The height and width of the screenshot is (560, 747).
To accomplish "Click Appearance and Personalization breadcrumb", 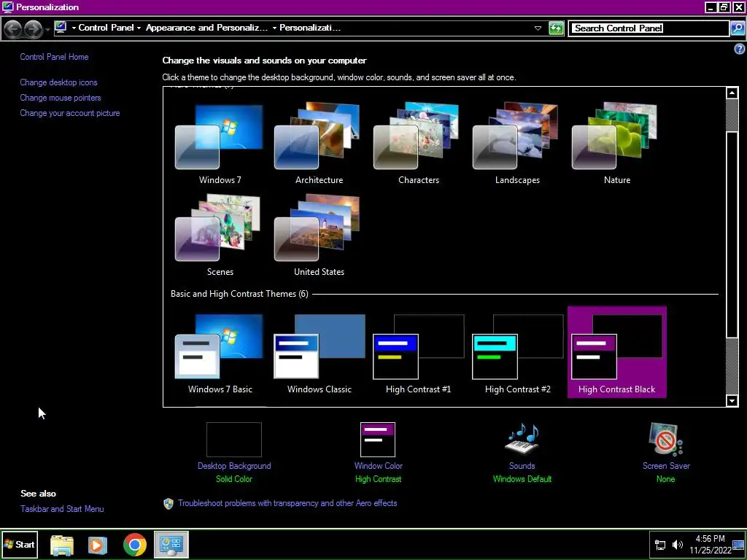I will (206, 28).
